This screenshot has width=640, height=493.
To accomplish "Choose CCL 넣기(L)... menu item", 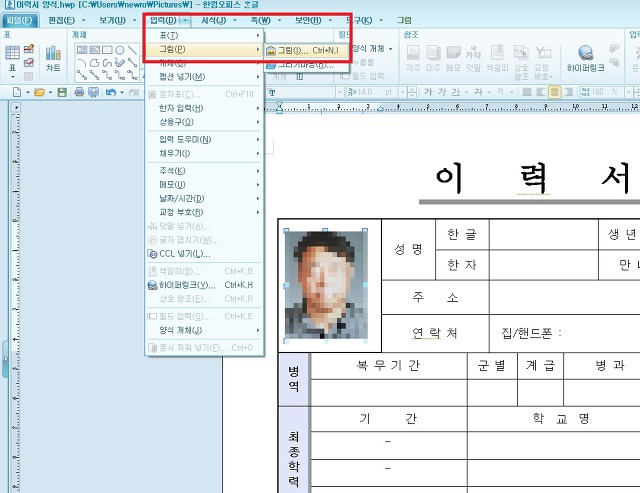I will (x=204, y=254).
